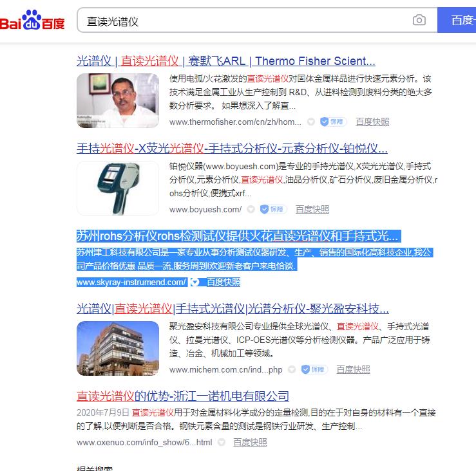Expand the dropdown arrow after thermofisher.com URL
Image resolution: width=476 pixels, height=471 pixels.
[310, 122]
